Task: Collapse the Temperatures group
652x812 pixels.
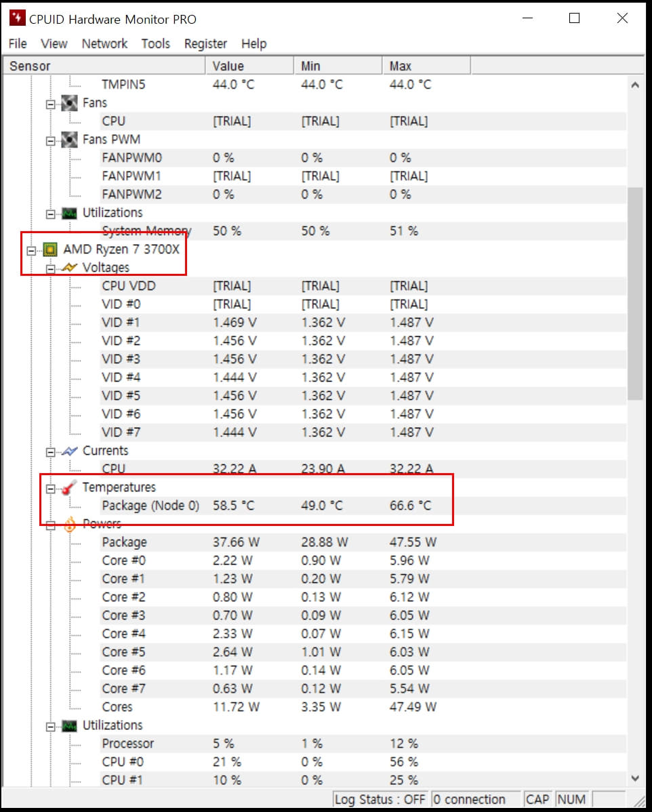Action: coord(50,488)
